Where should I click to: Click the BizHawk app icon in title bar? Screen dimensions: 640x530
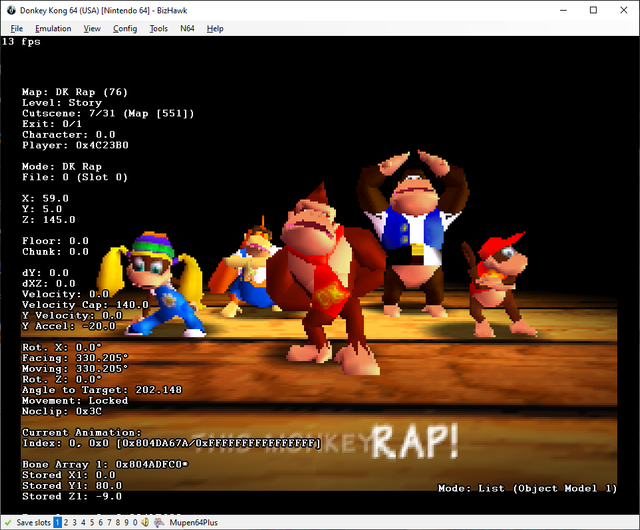11,10
